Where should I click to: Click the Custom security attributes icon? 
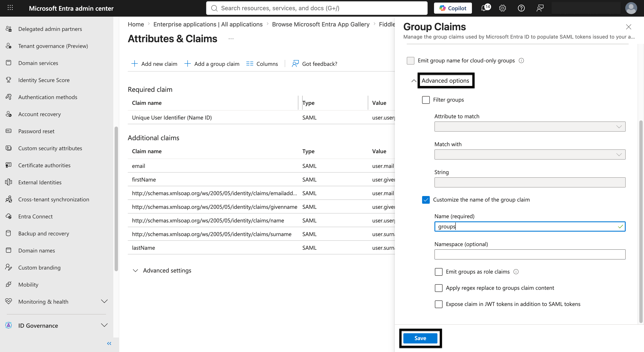(9, 148)
